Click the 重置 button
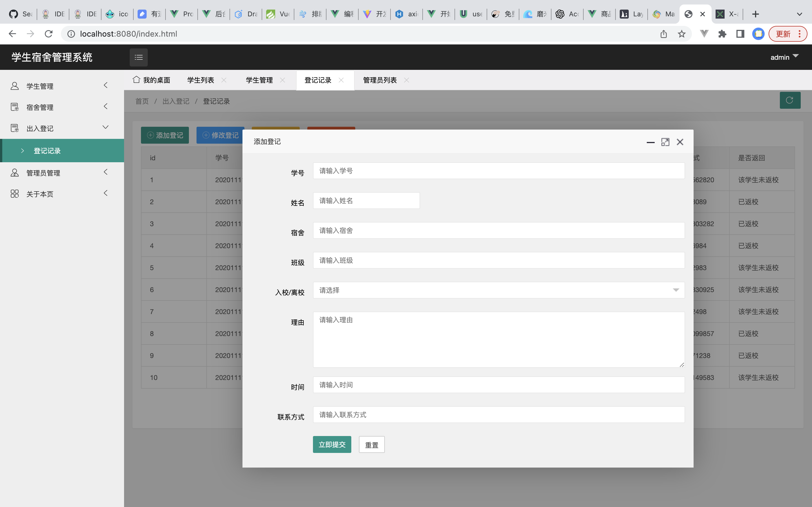 point(371,445)
